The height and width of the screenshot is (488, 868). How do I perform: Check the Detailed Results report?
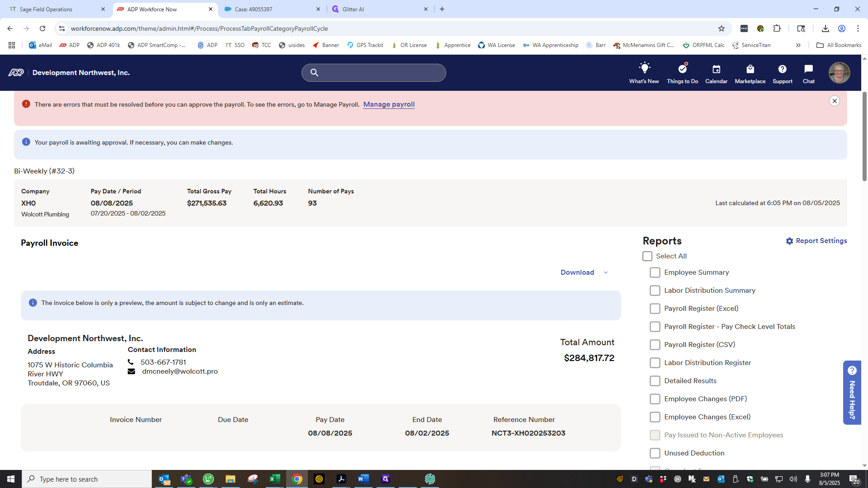click(x=655, y=381)
